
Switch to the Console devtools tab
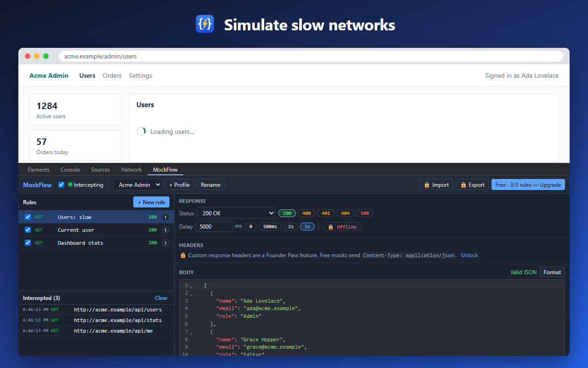(70, 170)
